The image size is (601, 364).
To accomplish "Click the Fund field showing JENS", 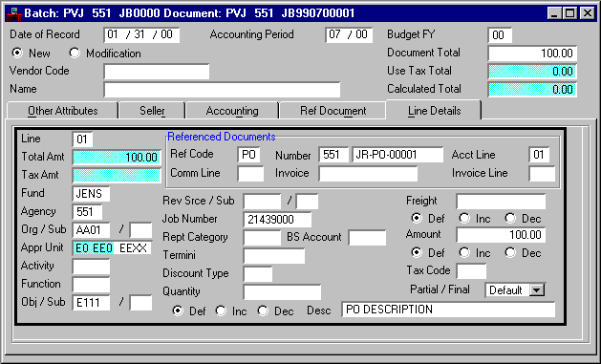I will pyautogui.click(x=91, y=194).
